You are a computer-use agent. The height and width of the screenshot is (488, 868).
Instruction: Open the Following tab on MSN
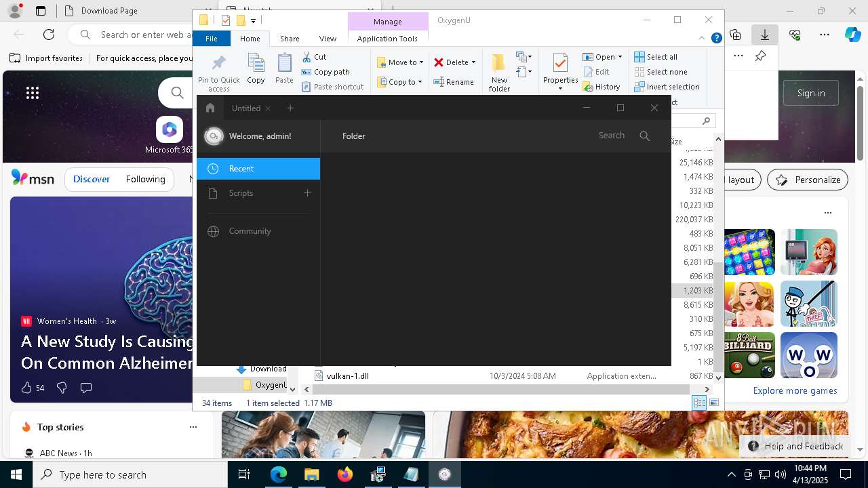(x=145, y=180)
